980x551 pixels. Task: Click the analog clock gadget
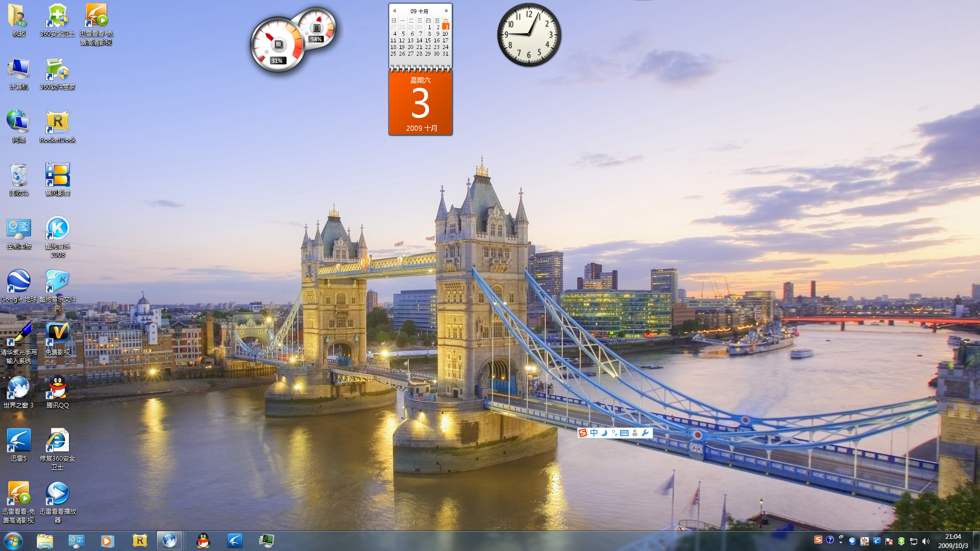529,35
